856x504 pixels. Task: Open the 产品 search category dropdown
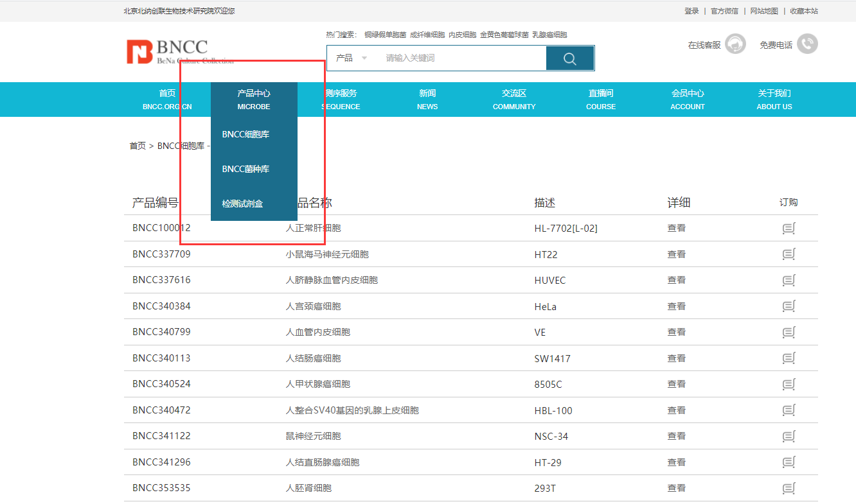(x=352, y=58)
